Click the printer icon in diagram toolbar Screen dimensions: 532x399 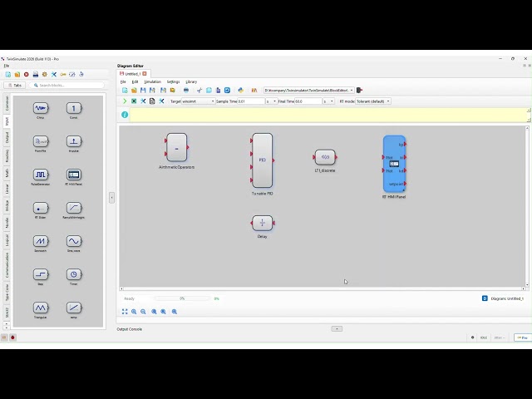coord(186,91)
